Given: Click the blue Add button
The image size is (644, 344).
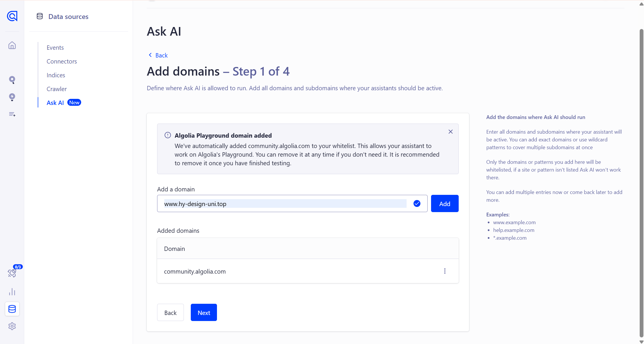Looking at the screenshot, I should (x=445, y=204).
